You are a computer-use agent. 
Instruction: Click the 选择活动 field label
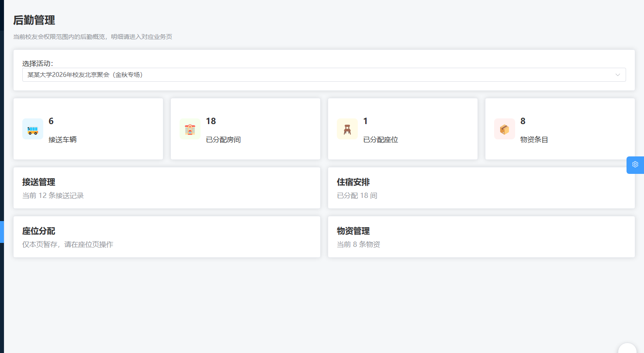[38, 63]
